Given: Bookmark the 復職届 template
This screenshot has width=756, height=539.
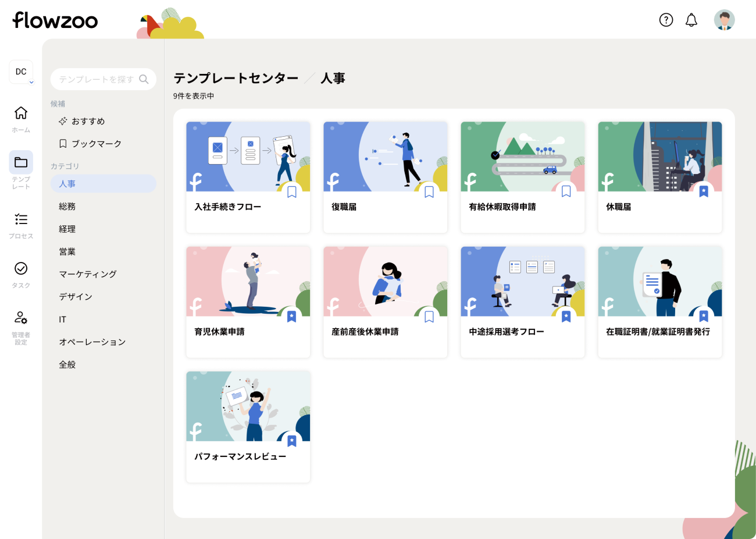Looking at the screenshot, I should point(429,192).
